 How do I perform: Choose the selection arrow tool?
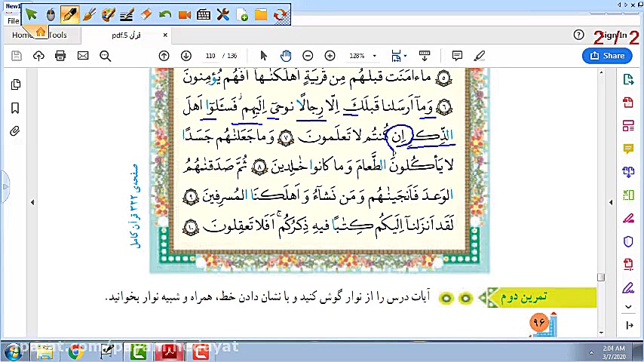click(264, 56)
